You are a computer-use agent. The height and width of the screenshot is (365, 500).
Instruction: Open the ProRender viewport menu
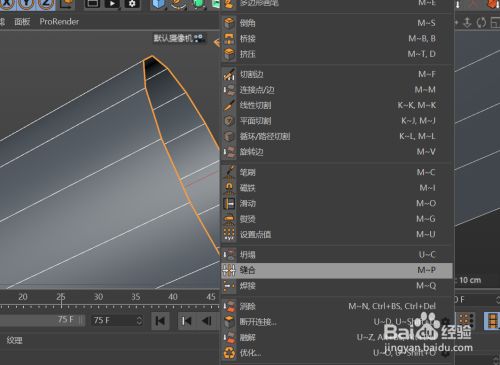point(59,22)
